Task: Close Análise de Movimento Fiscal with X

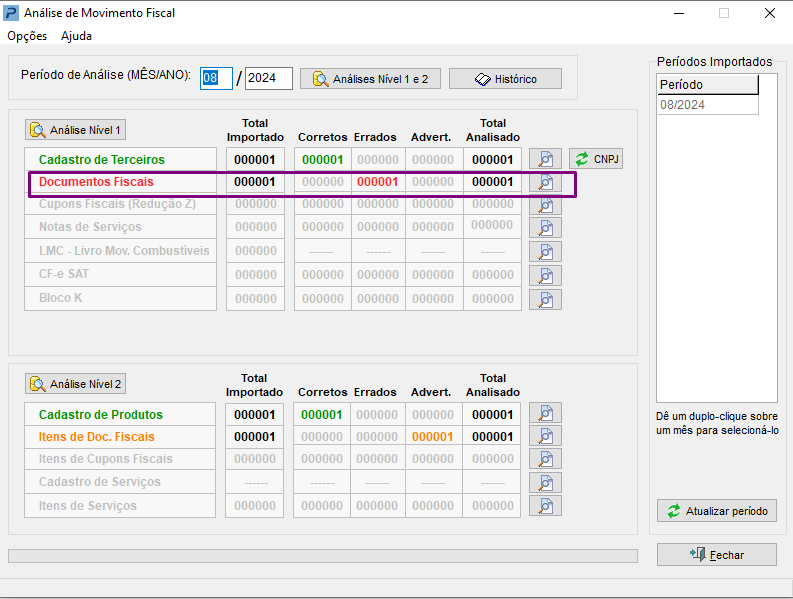Action: point(770,13)
